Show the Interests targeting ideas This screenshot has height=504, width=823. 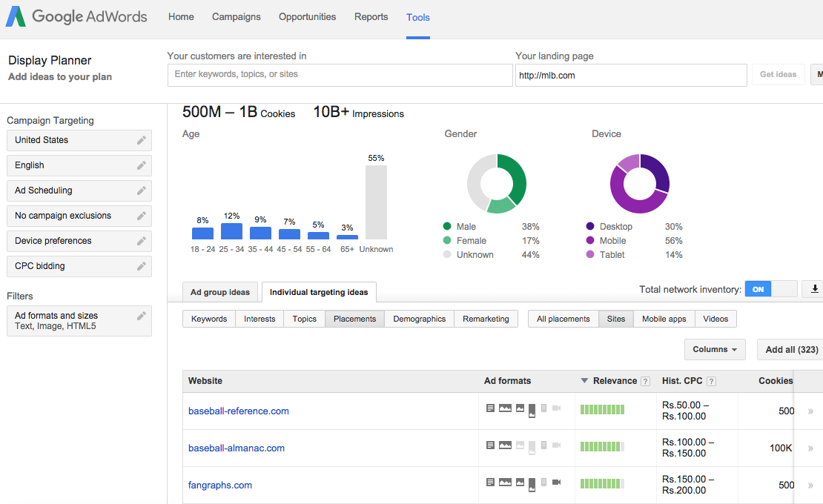tap(260, 319)
